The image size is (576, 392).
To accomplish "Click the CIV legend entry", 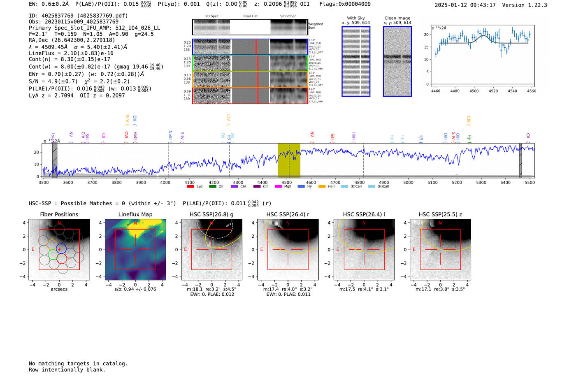I will point(239,186).
